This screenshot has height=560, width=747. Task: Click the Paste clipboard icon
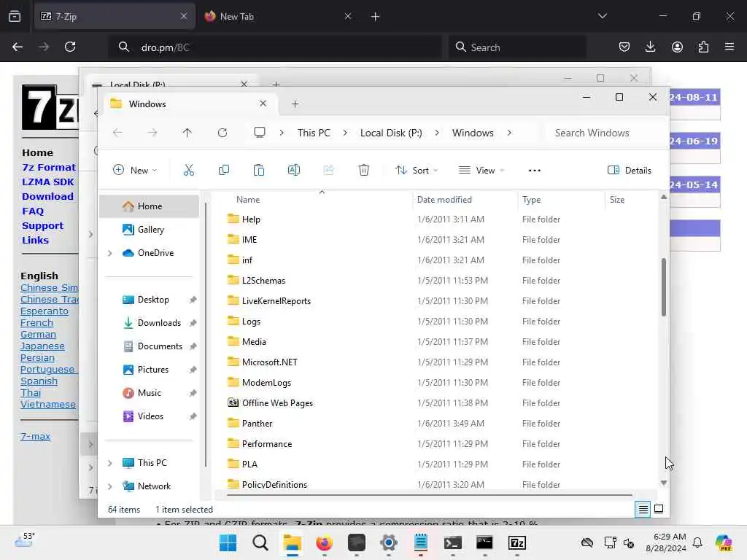[259, 170]
